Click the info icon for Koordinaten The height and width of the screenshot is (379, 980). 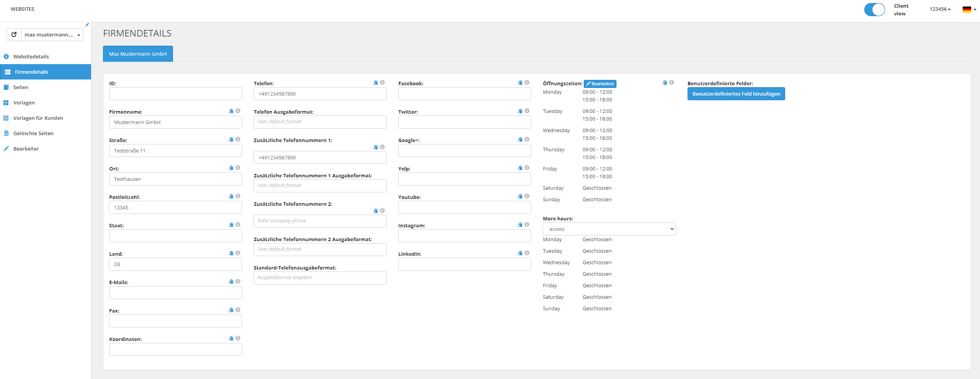coord(238,338)
